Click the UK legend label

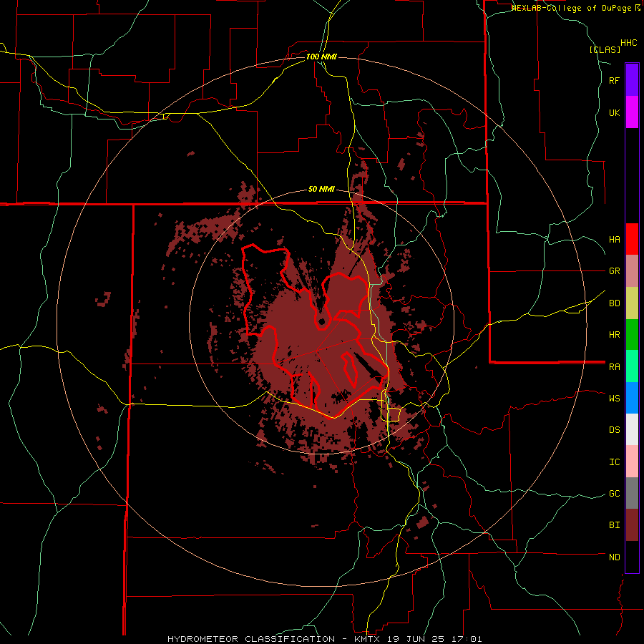(614, 112)
